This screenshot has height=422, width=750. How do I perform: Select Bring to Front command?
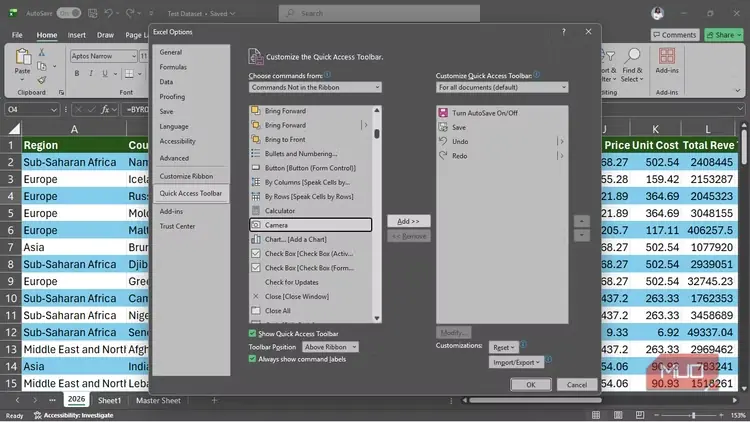tap(310, 139)
